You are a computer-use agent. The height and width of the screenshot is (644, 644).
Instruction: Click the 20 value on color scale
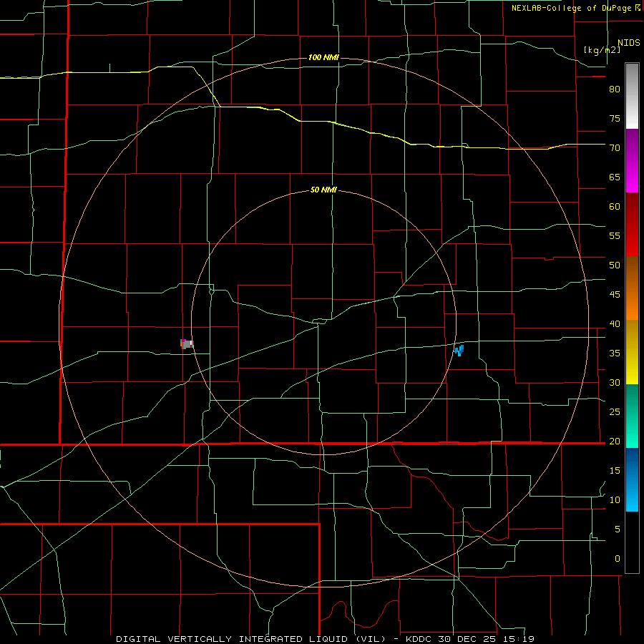(x=615, y=441)
